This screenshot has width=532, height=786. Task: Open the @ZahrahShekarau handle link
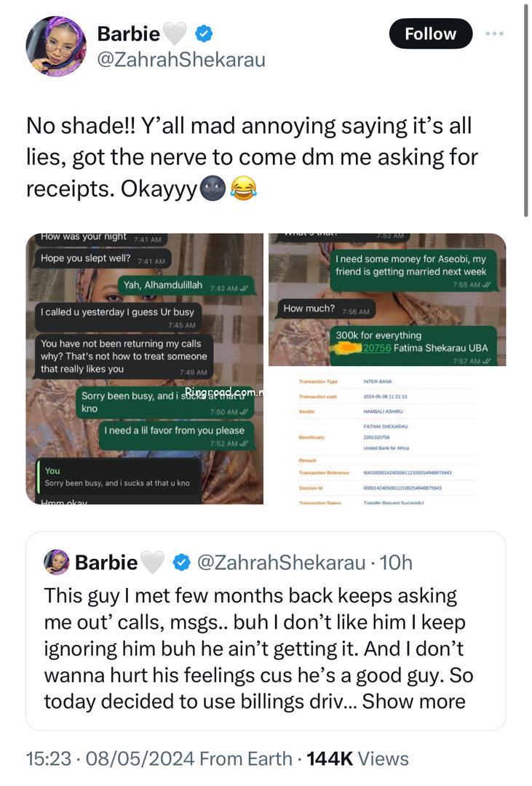tap(181, 59)
